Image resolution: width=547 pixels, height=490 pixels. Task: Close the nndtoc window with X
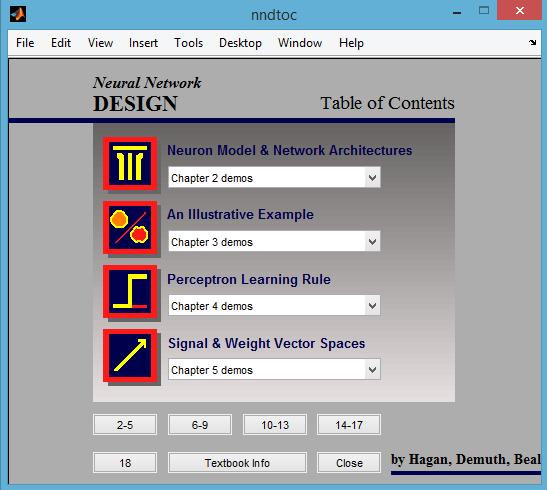tap(519, 10)
